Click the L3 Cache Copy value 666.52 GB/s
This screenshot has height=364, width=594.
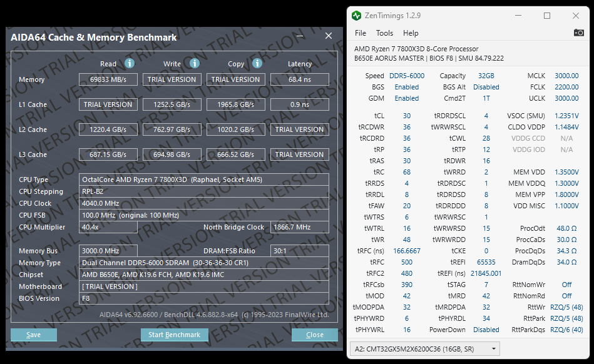tap(235, 154)
